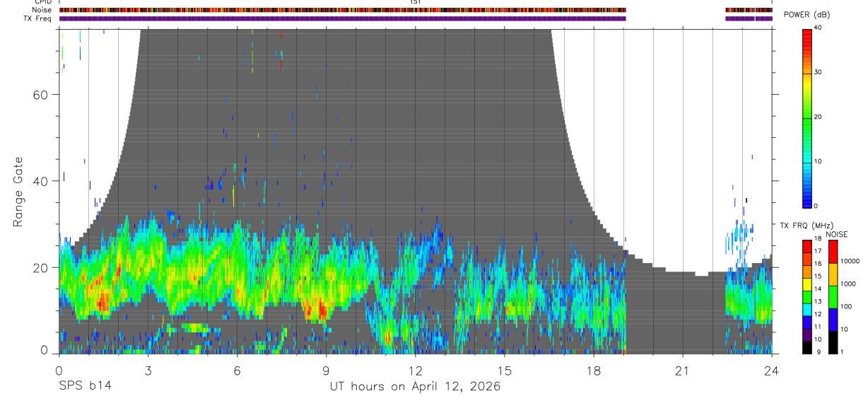The height and width of the screenshot is (401, 868).
Task: Click the TX FRQ (MHz) color legend
Action: tap(807, 296)
